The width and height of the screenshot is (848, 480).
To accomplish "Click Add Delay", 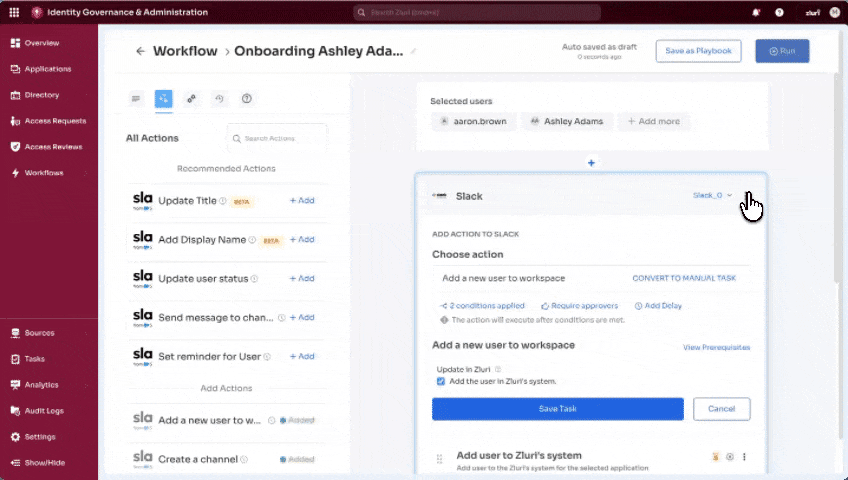I will [658, 306].
